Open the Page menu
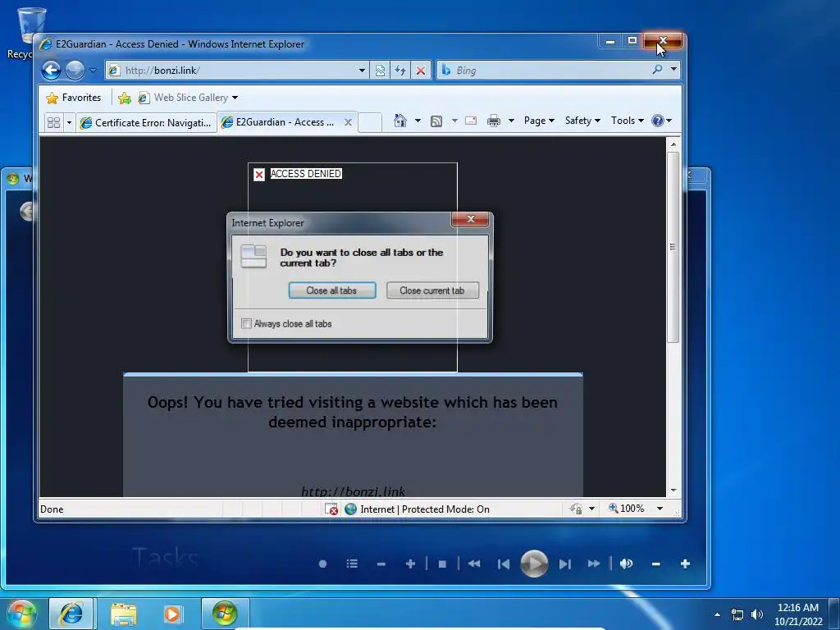Viewport: 840px width, 630px height. 539,121
